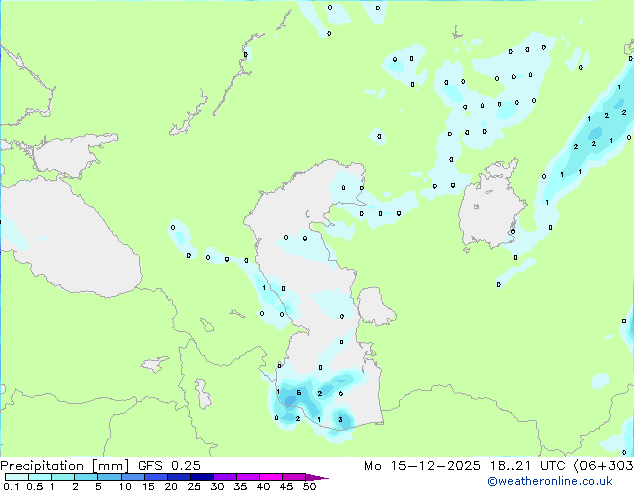Click the 0.5–1 mm legend swatch
This screenshot has height=490, width=634.
40,477
